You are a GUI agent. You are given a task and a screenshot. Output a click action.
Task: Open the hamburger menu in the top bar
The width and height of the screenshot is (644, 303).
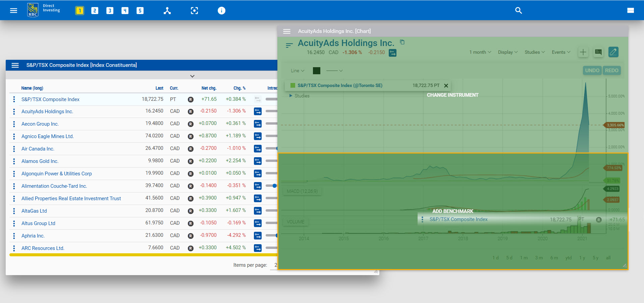[13, 10]
